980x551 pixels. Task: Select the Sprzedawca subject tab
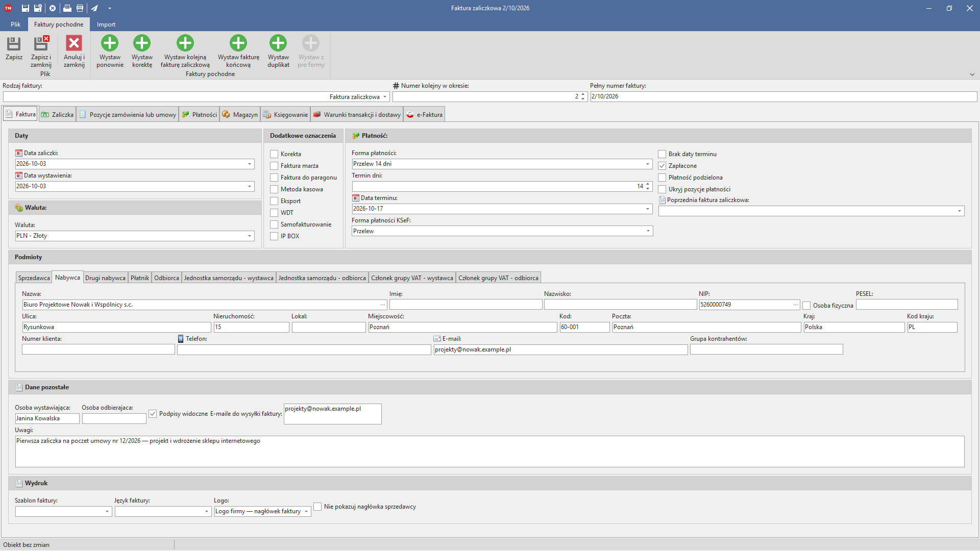[x=34, y=278]
